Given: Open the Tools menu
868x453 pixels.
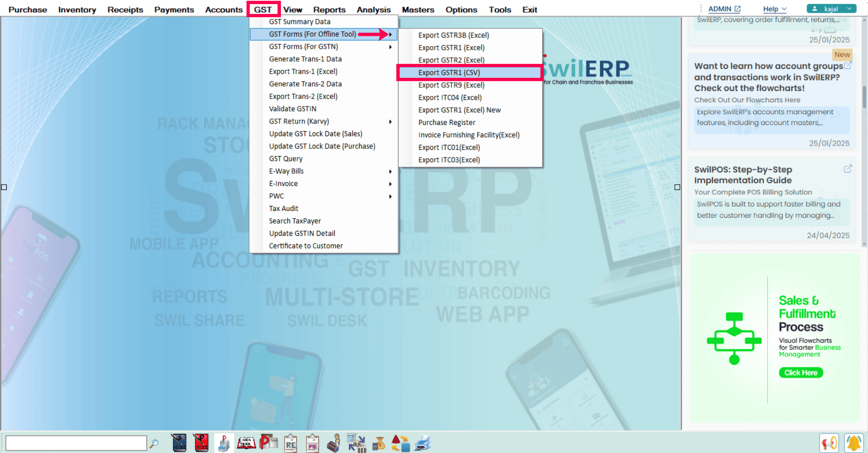Looking at the screenshot, I should pos(500,10).
